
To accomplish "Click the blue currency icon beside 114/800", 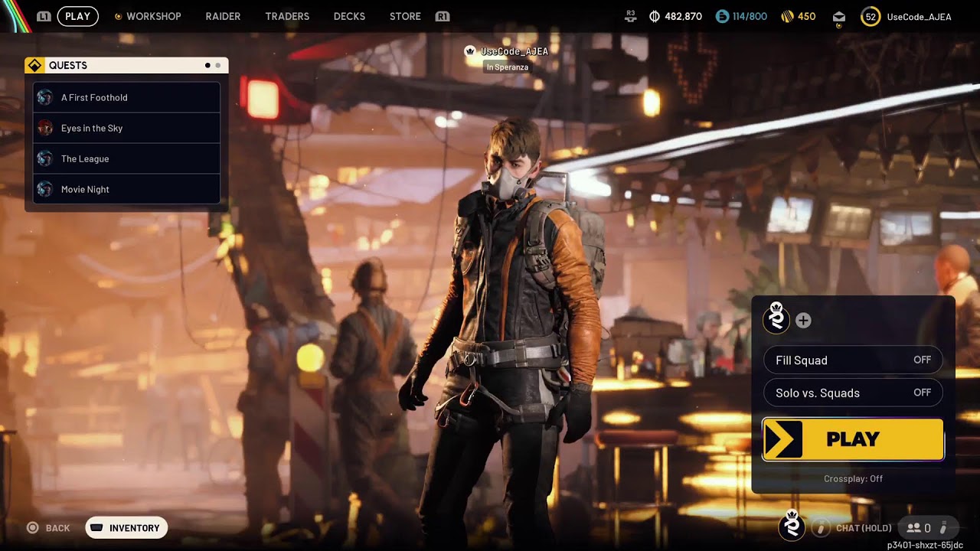I will click(722, 16).
